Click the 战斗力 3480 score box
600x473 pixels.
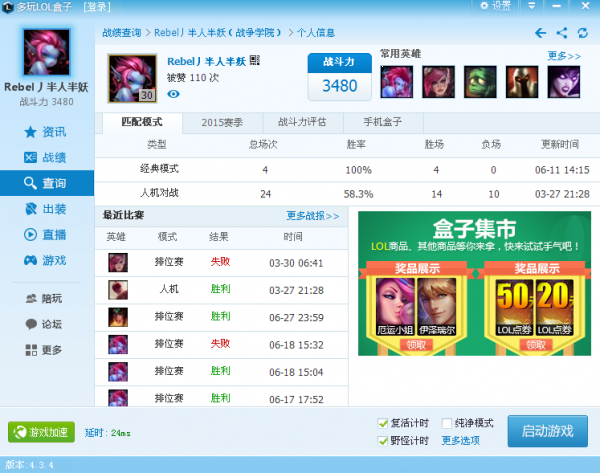[x=340, y=77]
